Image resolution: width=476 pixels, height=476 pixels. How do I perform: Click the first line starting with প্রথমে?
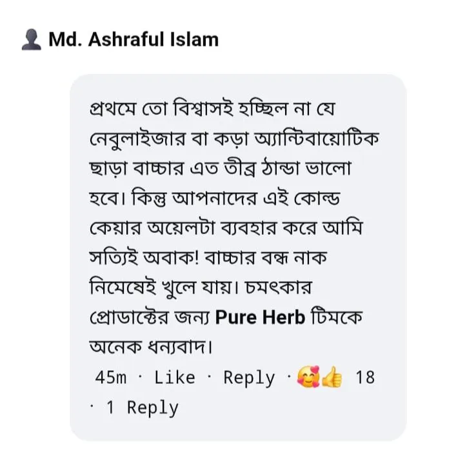(212, 109)
